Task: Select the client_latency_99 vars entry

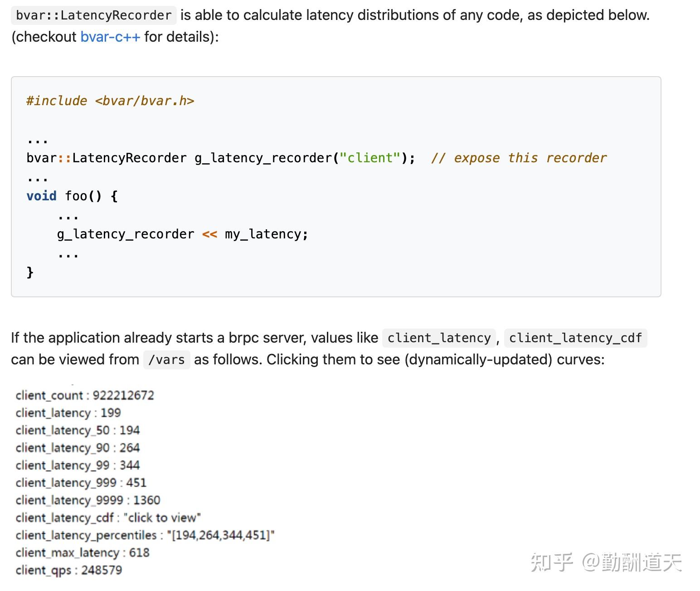Action: 78,465
